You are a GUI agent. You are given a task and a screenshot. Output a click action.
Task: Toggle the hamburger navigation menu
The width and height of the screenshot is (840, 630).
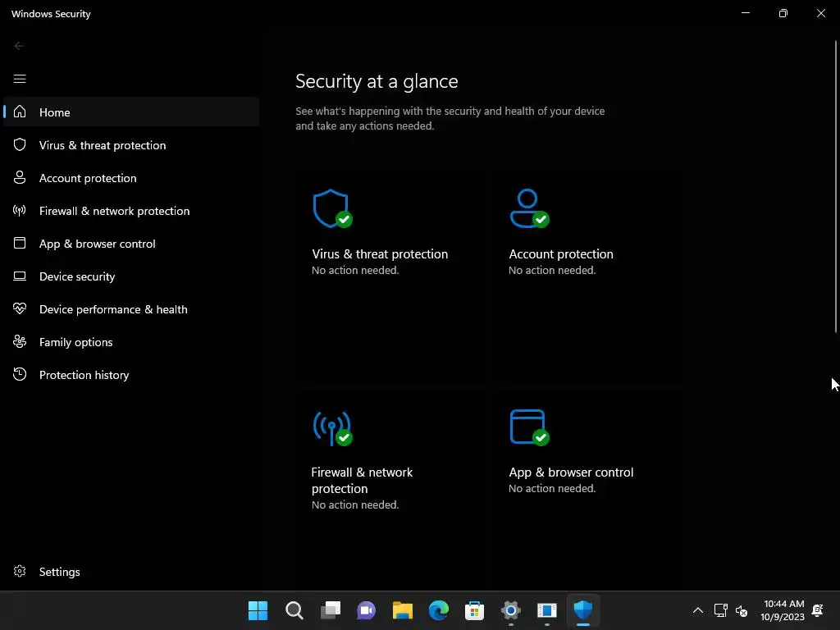[x=20, y=80]
